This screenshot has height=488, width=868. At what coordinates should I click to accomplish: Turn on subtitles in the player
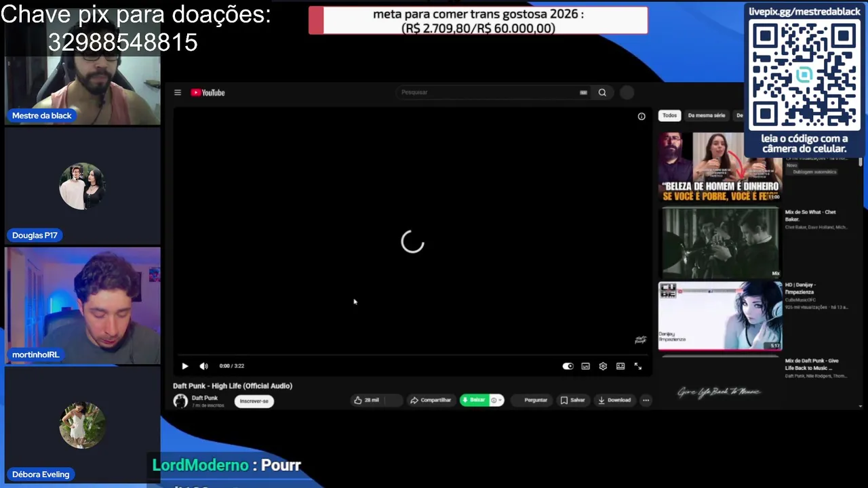point(585,366)
